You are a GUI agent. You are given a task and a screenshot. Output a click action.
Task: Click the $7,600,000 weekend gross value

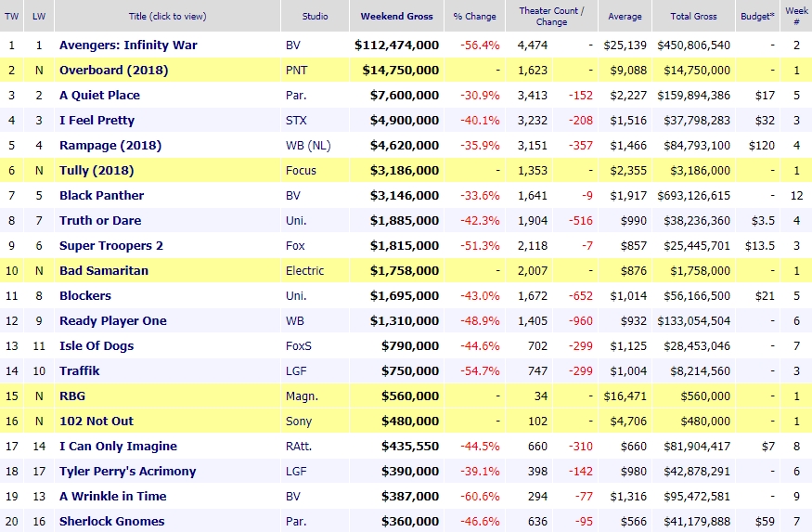click(405, 96)
